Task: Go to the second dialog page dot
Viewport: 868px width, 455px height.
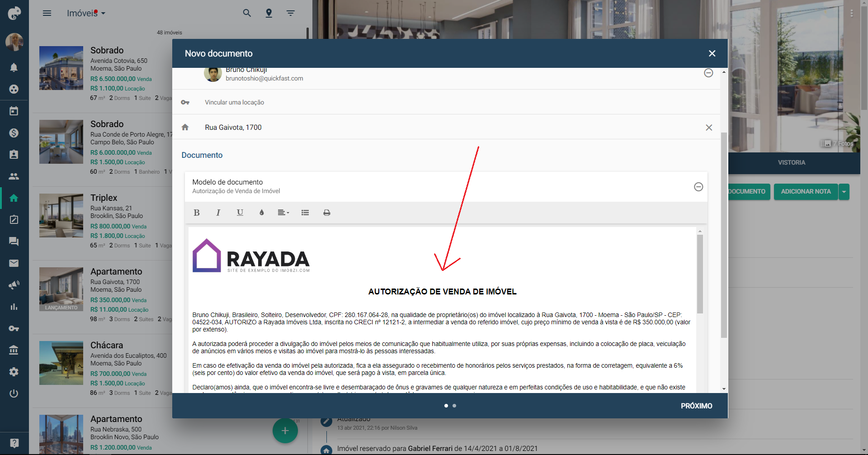Action: tap(454, 406)
